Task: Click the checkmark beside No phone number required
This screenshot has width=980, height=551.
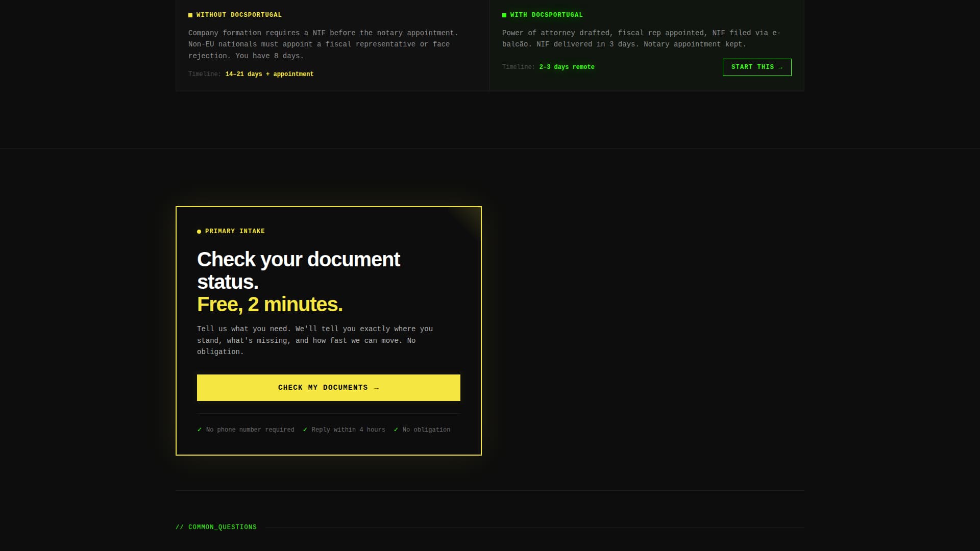Action: click(200, 430)
